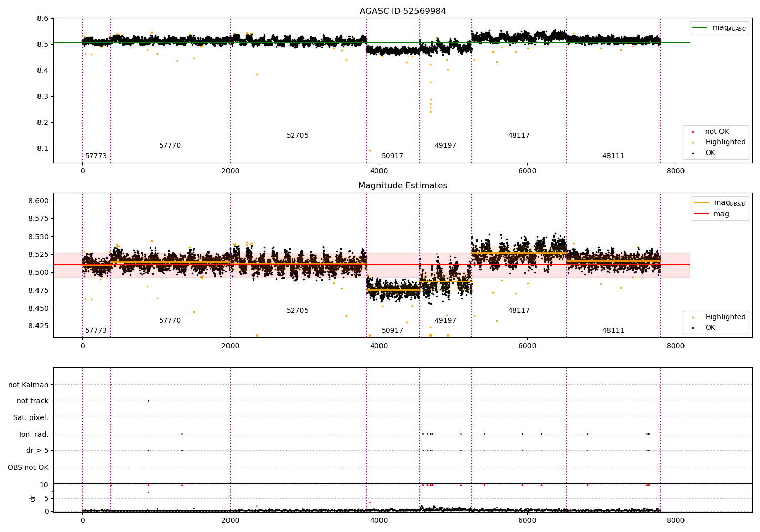Select the mag AGASC legend entry label
Image resolution: width=760 pixels, height=532 pixels.
point(729,28)
